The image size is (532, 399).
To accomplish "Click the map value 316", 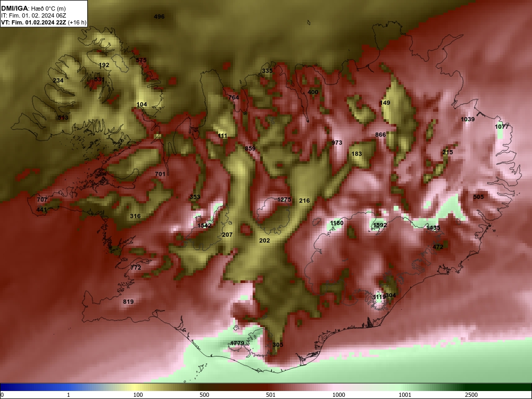I will click(x=135, y=216).
